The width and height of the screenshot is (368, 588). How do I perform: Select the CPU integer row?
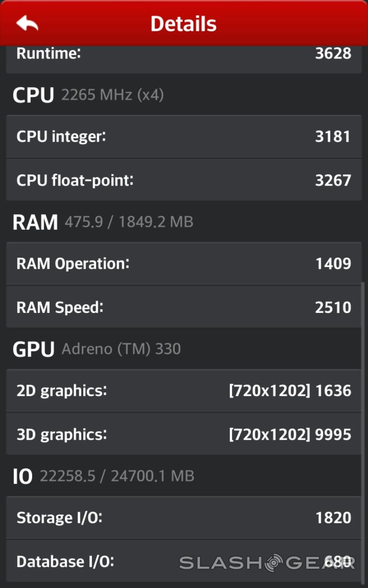click(184, 137)
